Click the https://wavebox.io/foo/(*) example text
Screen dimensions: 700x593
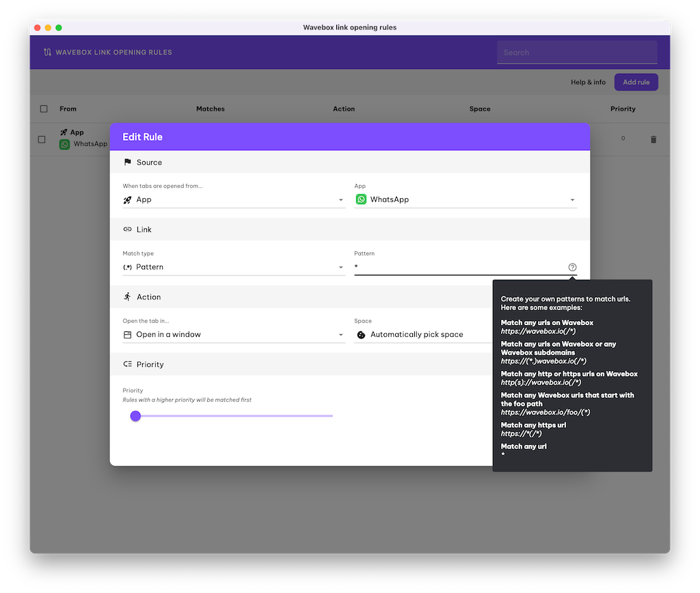coord(545,412)
